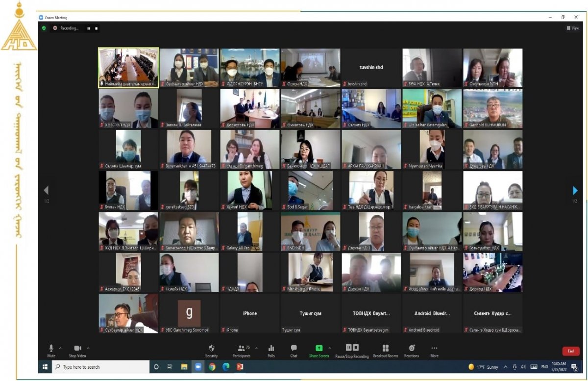Click the green encryption shield icon
This screenshot has height=381, width=588.
click(44, 28)
